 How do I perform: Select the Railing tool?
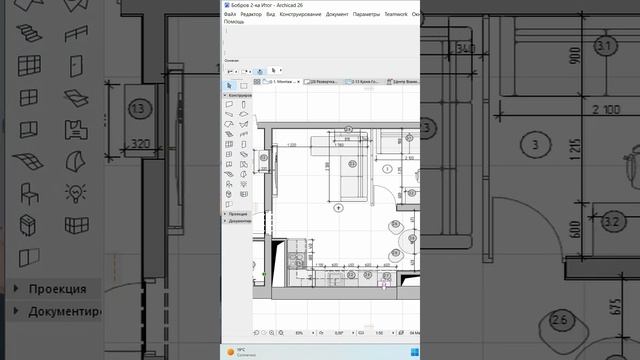(x=244, y=134)
